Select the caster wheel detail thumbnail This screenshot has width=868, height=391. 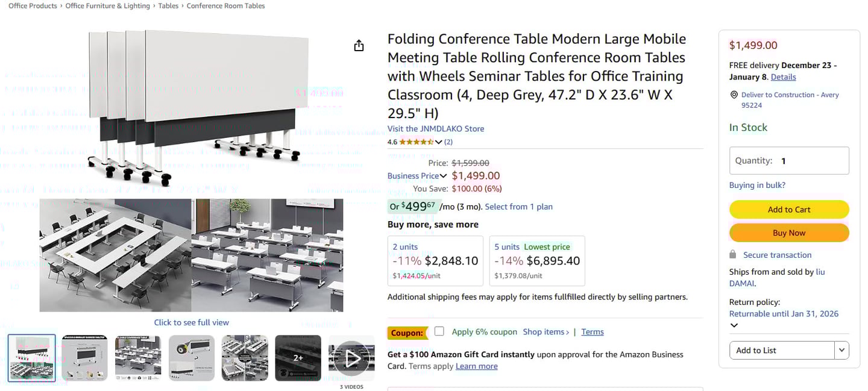tap(191, 358)
